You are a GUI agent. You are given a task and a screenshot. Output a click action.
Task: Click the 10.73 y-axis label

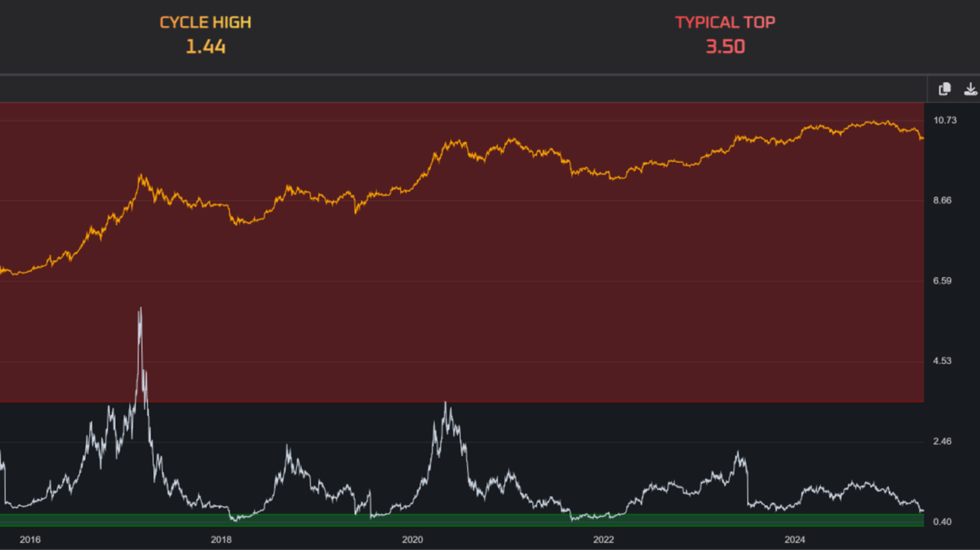(945, 120)
